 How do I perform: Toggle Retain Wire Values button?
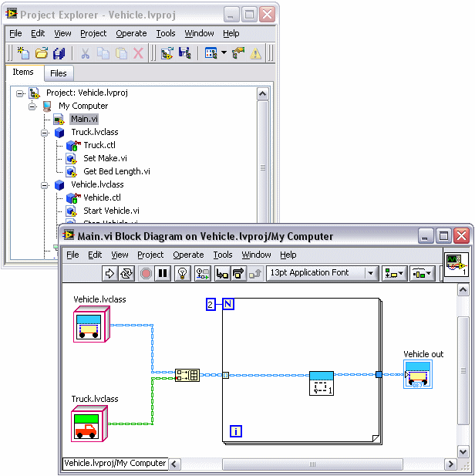point(203,274)
